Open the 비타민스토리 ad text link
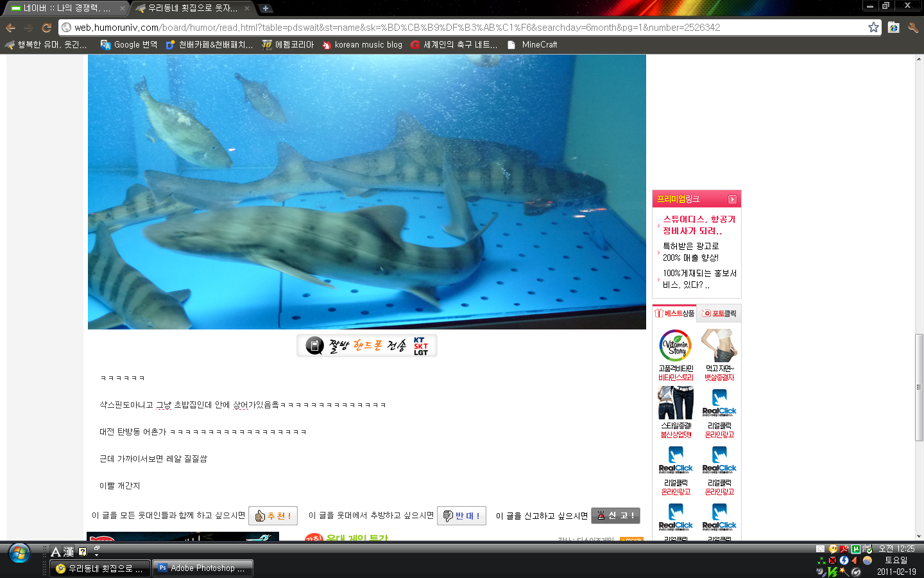Screen dimensions: 924x578 click(x=676, y=378)
